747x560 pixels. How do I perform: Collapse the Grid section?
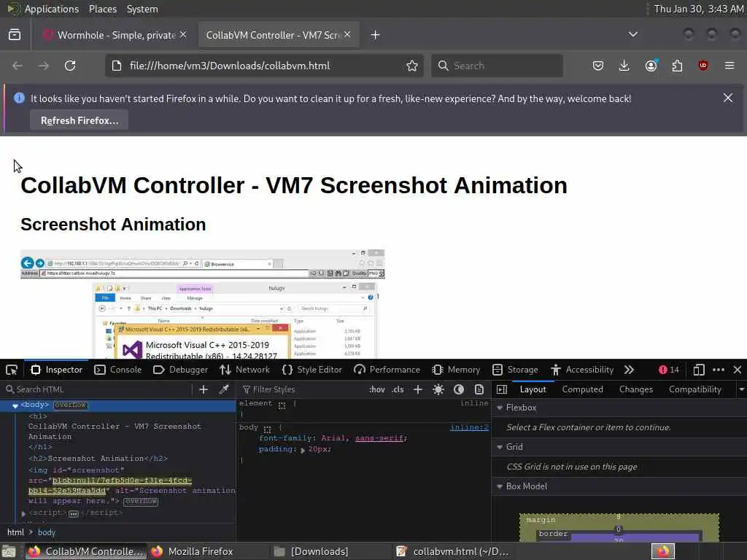click(500, 447)
